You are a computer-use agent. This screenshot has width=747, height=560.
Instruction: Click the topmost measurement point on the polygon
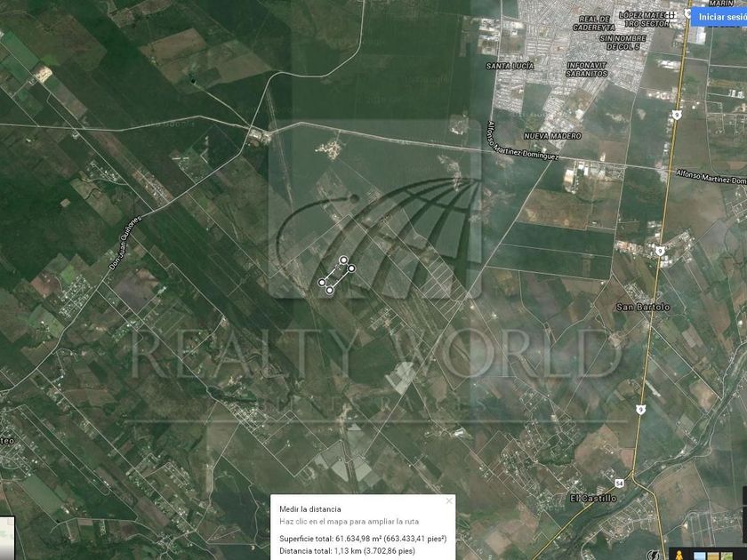[343, 260]
